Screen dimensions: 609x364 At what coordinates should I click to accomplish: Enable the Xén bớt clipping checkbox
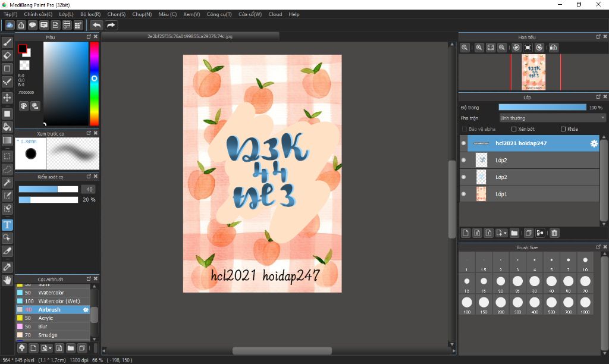point(514,129)
